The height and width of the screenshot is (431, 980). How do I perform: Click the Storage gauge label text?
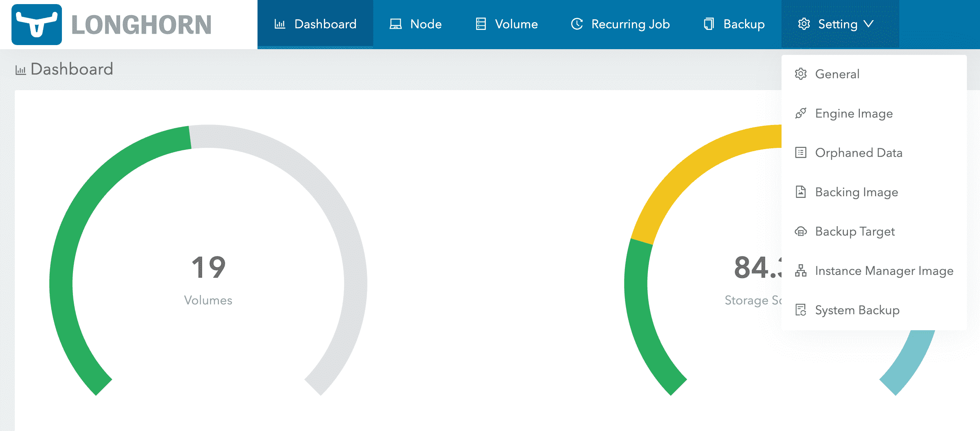tap(753, 300)
